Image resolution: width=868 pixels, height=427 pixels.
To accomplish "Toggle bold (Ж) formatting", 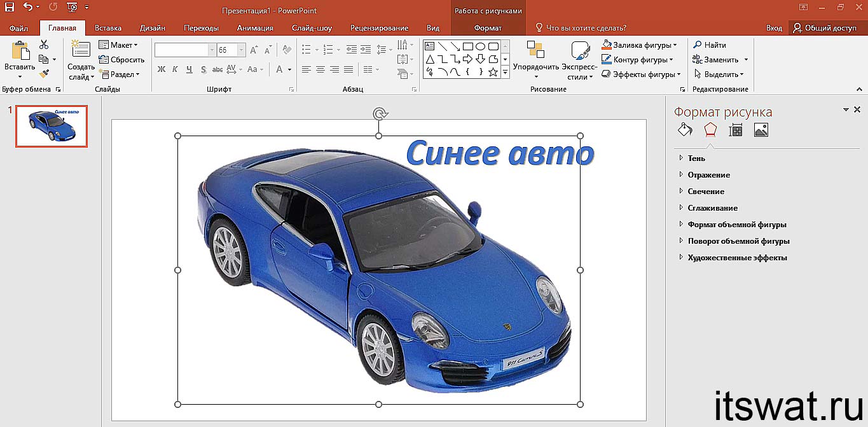I will [x=161, y=69].
